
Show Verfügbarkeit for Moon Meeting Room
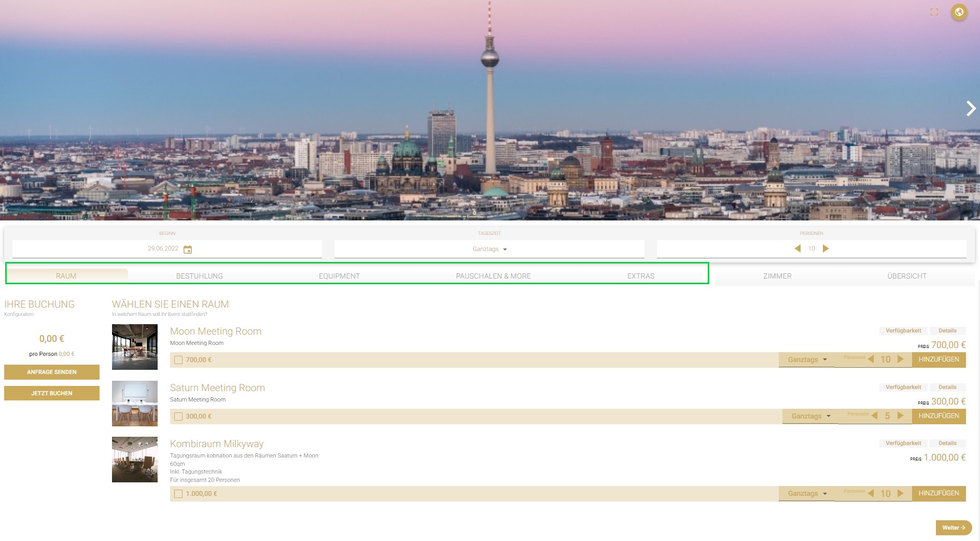point(903,330)
